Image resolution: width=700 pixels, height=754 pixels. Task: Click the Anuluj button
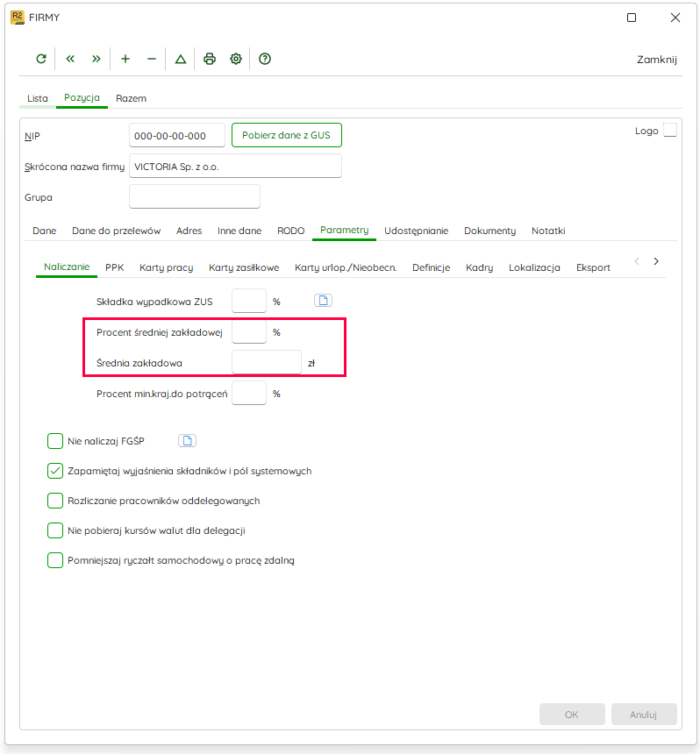[644, 715]
